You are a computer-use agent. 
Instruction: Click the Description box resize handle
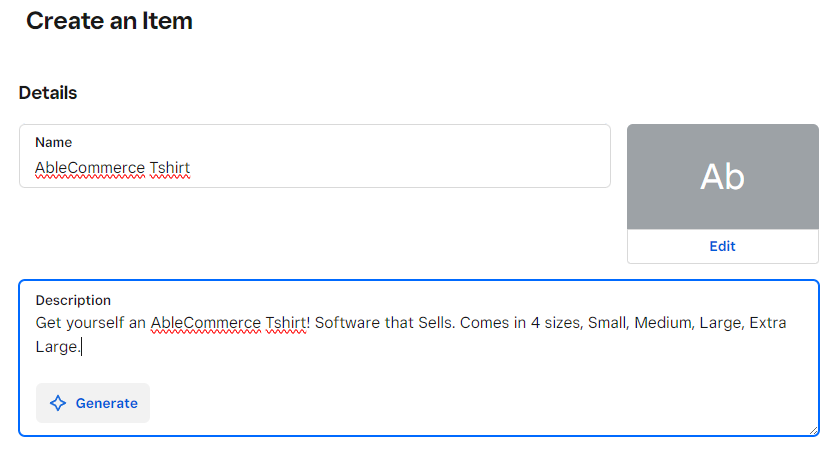(813, 430)
